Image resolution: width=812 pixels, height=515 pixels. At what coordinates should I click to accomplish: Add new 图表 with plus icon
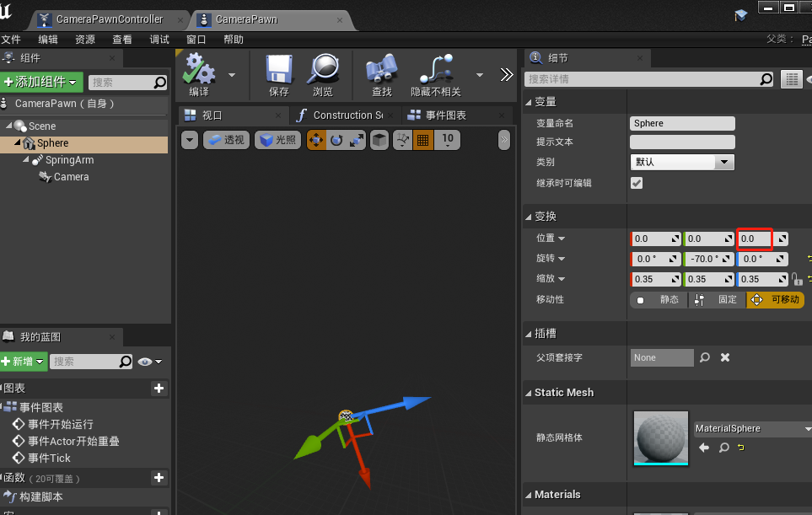coord(159,389)
